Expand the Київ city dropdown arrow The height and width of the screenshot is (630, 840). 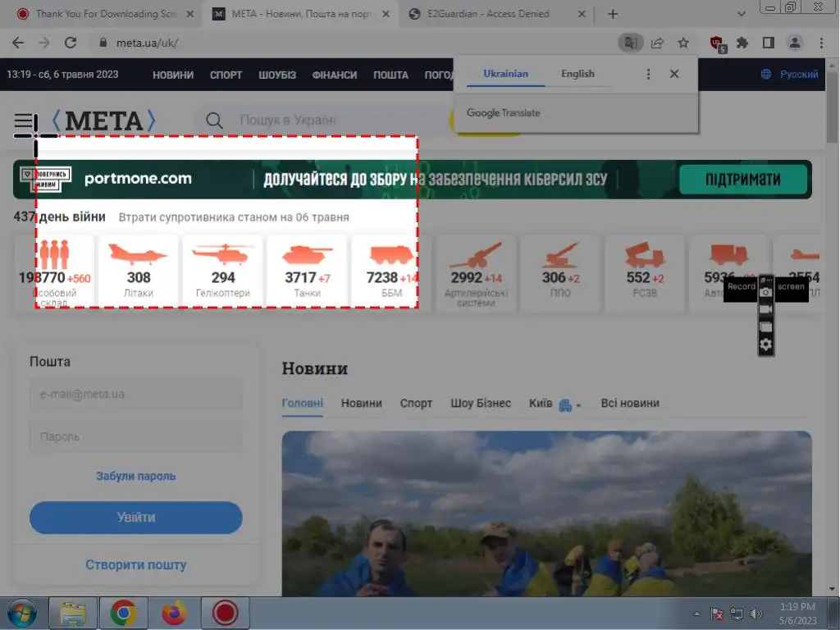578,406
